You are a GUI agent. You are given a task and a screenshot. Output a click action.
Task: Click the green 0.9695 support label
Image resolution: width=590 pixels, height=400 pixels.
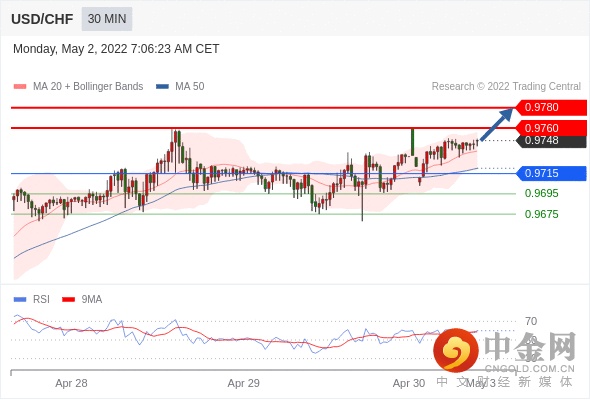pos(541,193)
